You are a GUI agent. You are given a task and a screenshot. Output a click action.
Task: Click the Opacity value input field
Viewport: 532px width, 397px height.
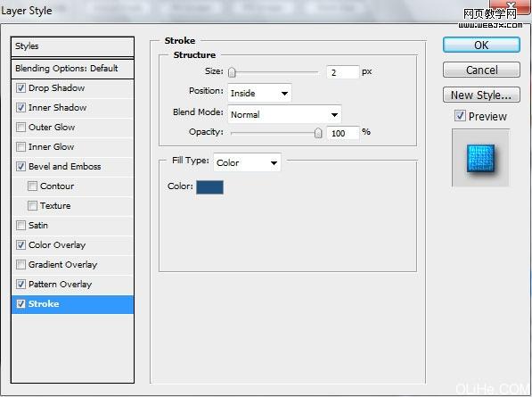coord(342,133)
